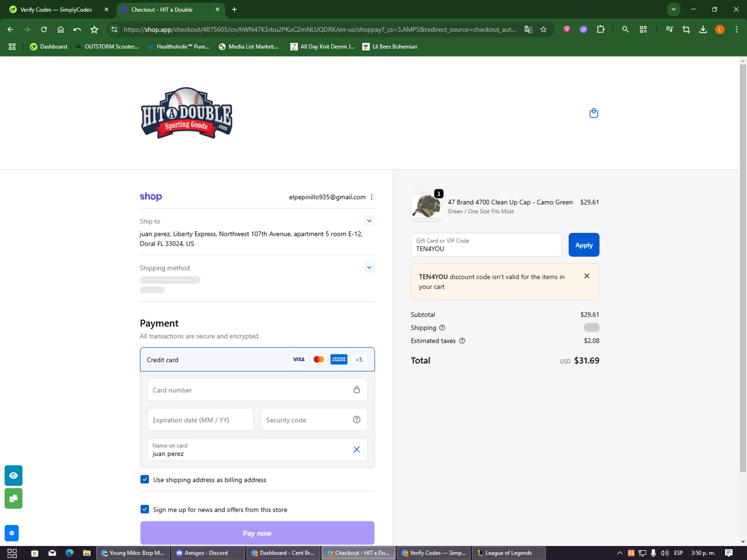Image resolution: width=747 pixels, height=560 pixels.
Task: Open volume control in system tray
Action: pyautogui.click(x=664, y=553)
